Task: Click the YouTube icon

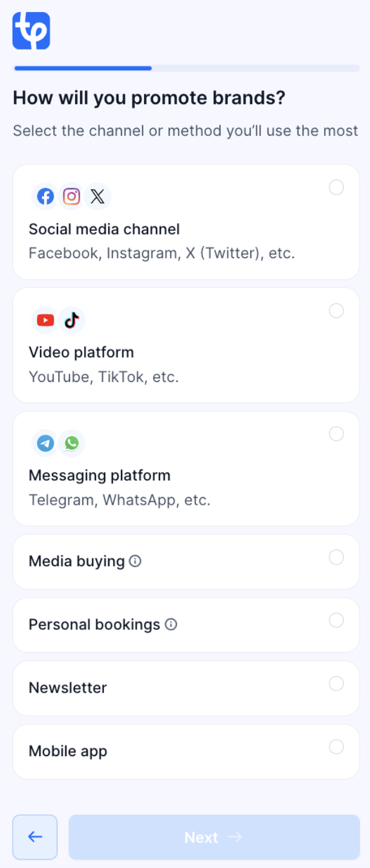Action: (x=45, y=320)
